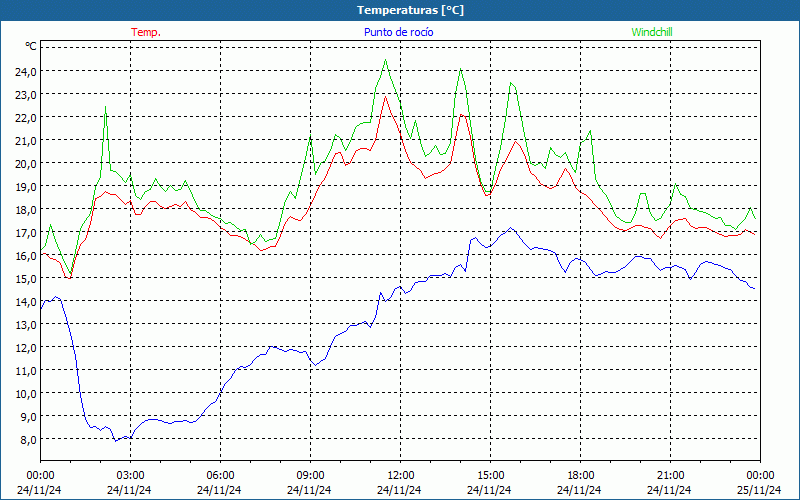Screen dimensions: 800x500
Task: Select the blue Punto de rocío legend label
Action: (x=398, y=32)
